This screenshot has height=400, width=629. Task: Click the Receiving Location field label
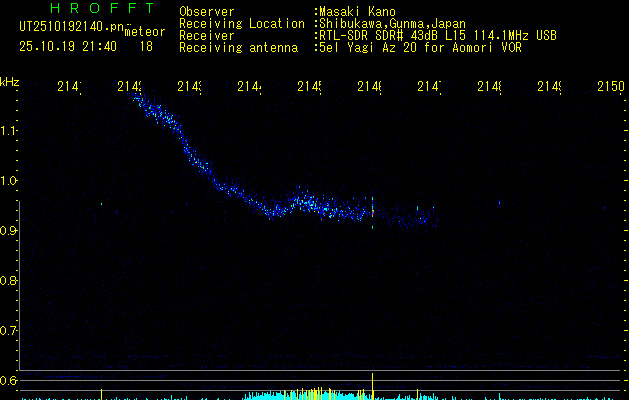pos(241,23)
